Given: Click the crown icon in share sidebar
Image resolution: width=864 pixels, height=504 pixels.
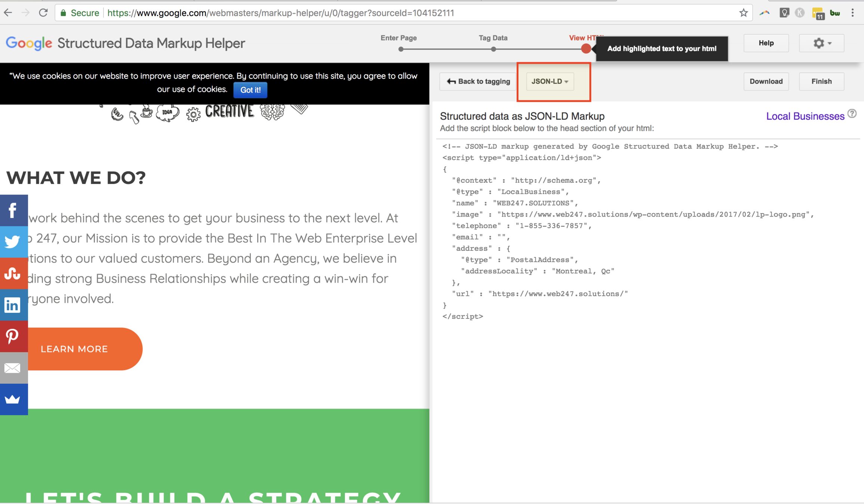Looking at the screenshot, I should pos(13,399).
